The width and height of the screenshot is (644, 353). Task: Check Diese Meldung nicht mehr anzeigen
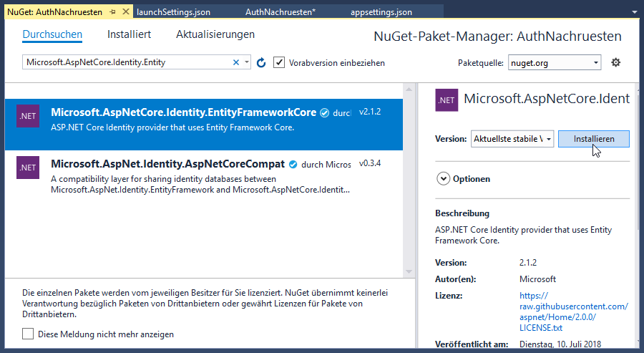[28, 334]
